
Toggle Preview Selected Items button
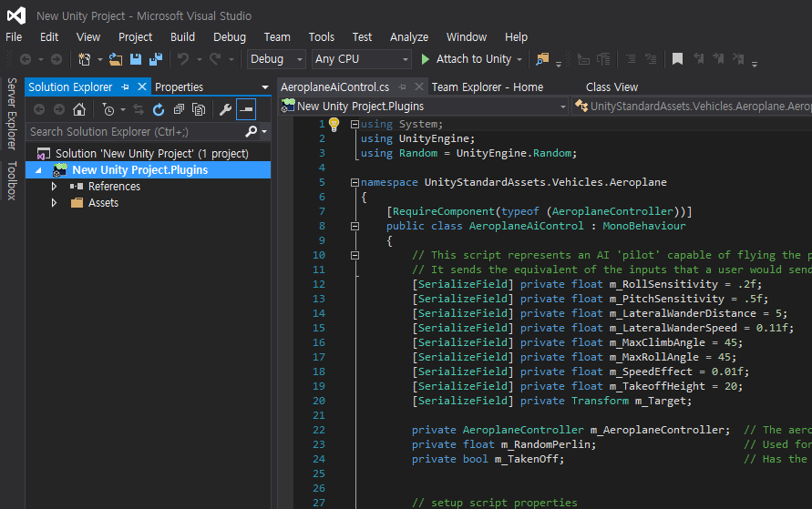pos(246,109)
